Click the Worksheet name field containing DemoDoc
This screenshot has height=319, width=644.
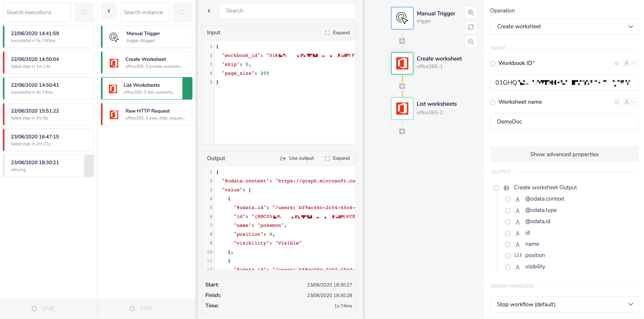point(564,122)
